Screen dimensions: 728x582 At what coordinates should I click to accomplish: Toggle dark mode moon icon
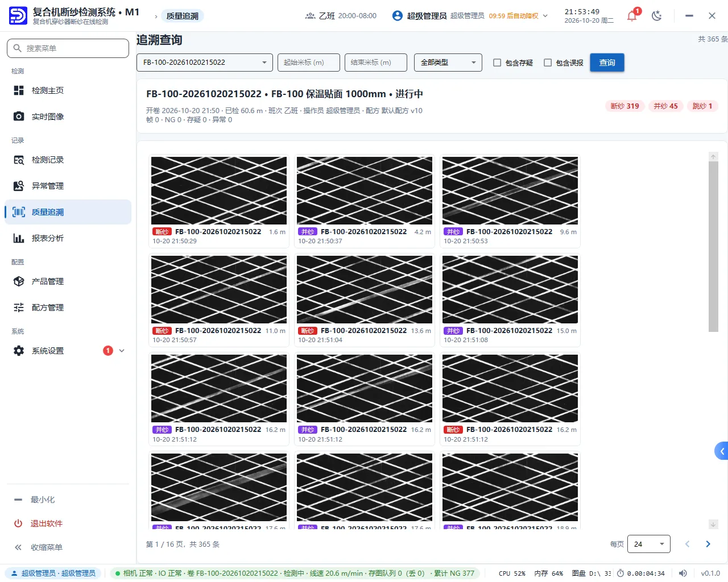(x=657, y=16)
